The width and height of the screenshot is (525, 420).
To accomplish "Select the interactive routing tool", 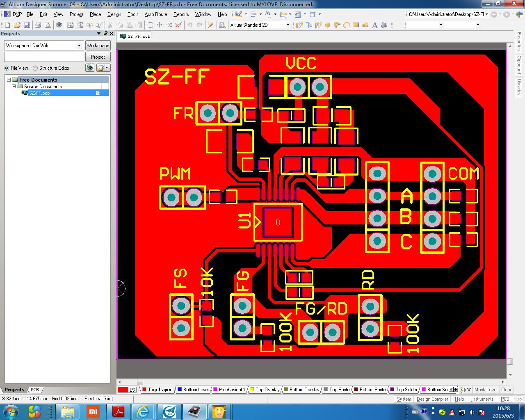I will [x=299, y=25].
